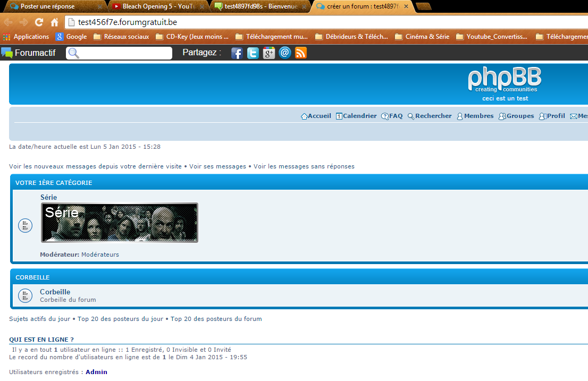Open Calendrier navigation link
The height and width of the screenshot is (381, 588).
point(356,116)
